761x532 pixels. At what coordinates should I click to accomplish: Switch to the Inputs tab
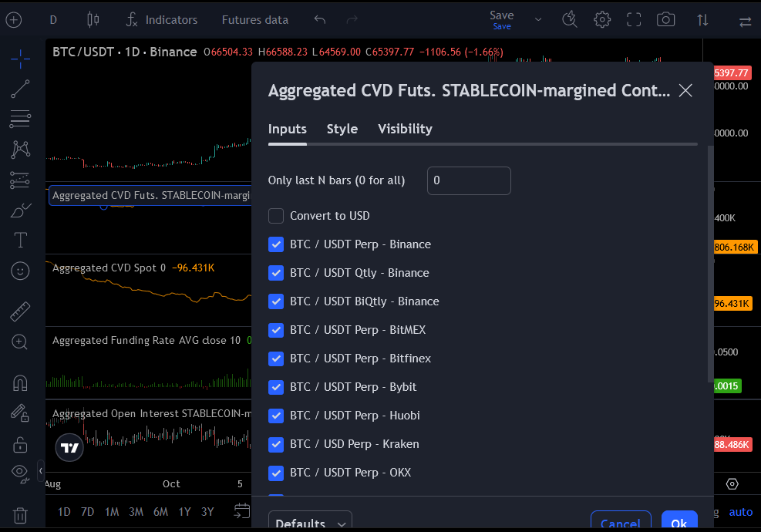tap(288, 129)
